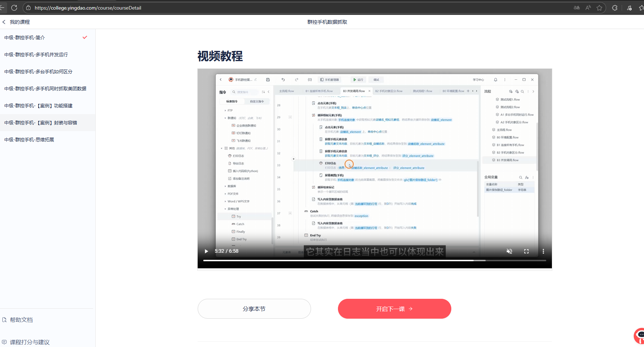Click the 分享本节 button

tap(254, 309)
